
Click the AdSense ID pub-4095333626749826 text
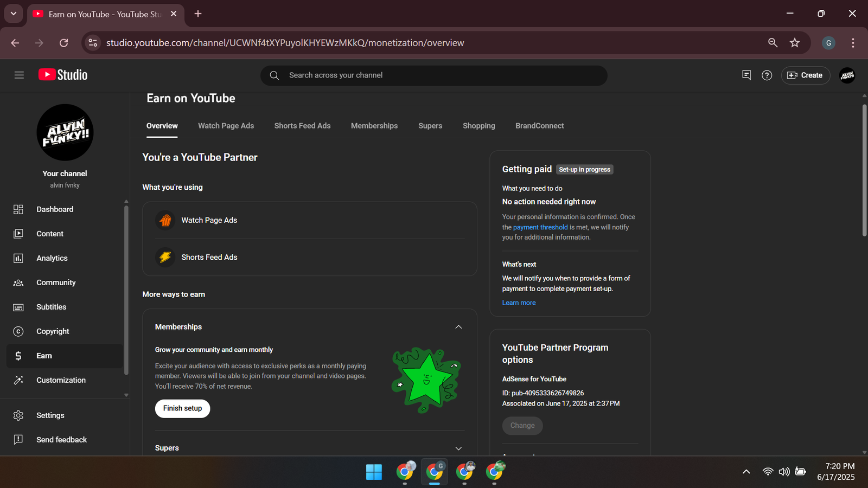(543, 393)
